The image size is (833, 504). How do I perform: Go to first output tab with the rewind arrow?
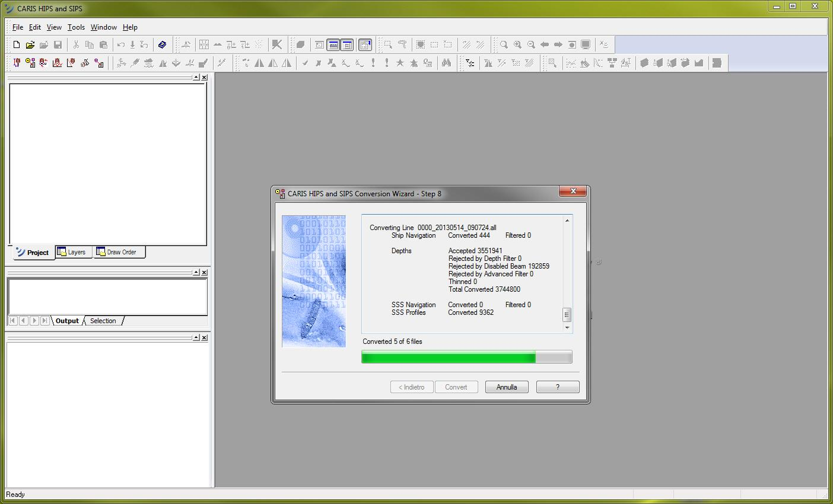point(12,321)
